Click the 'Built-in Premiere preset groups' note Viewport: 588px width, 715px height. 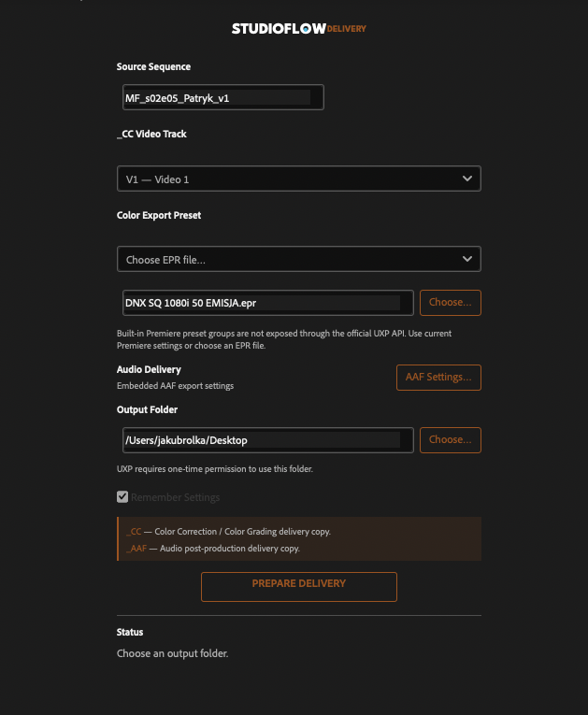284,339
